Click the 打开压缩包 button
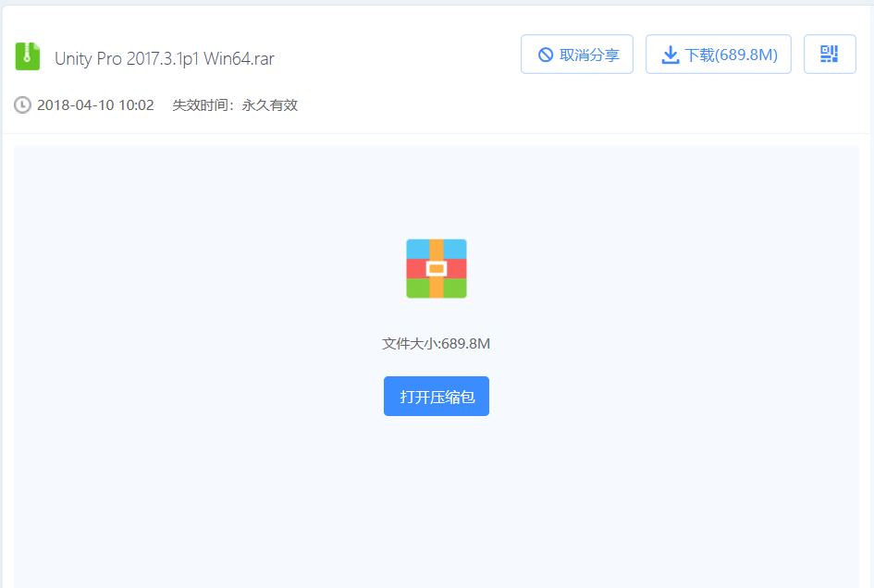The width and height of the screenshot is (874, 588). 437,397
